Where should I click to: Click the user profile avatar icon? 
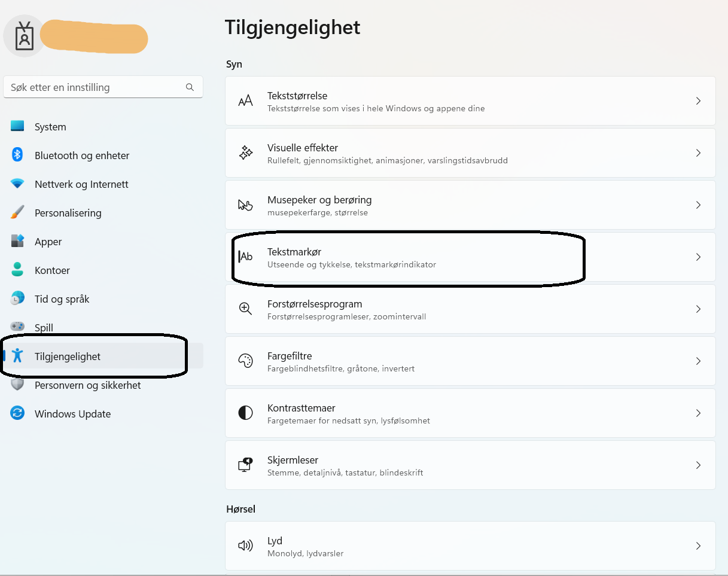coord(24,36)
